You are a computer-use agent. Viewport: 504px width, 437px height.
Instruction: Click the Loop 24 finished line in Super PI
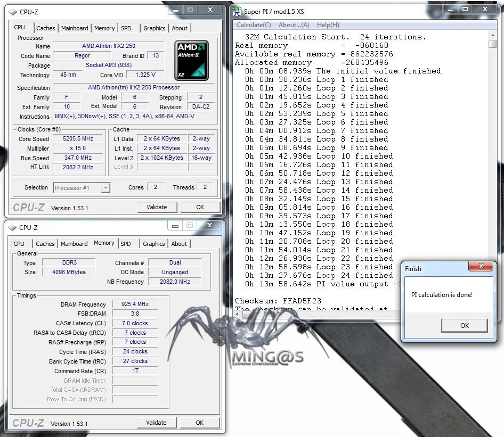click(x=319, y=275)
